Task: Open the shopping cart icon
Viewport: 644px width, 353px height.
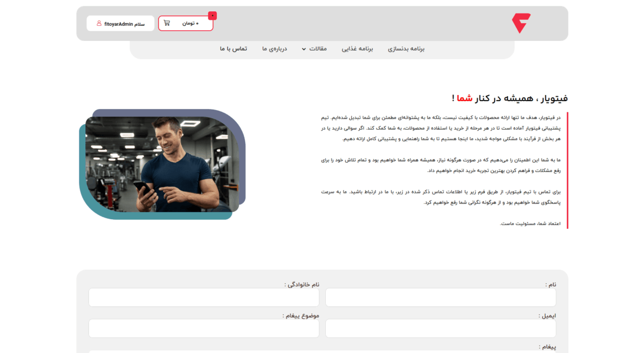Action: (x=167, y=23)
